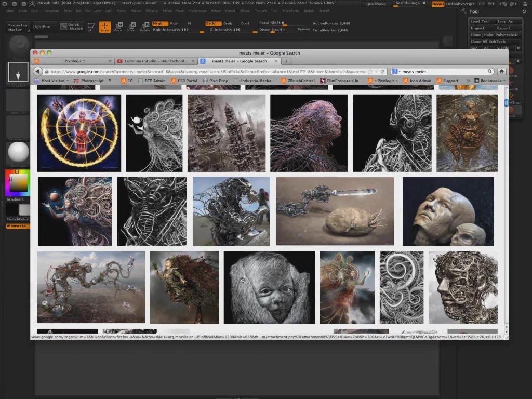Open the URL history dropdown arrow
Image resolution: width=532 pixels, height=399 pixels.
[x=376, y=72]
